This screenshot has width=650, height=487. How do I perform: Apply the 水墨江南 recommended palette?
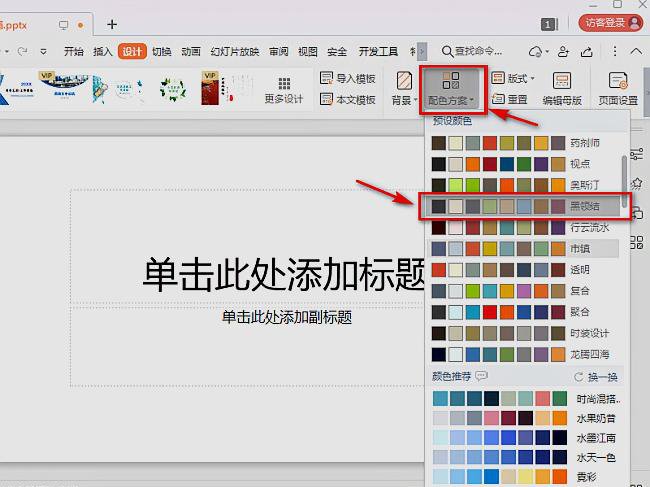click(526, 438)
